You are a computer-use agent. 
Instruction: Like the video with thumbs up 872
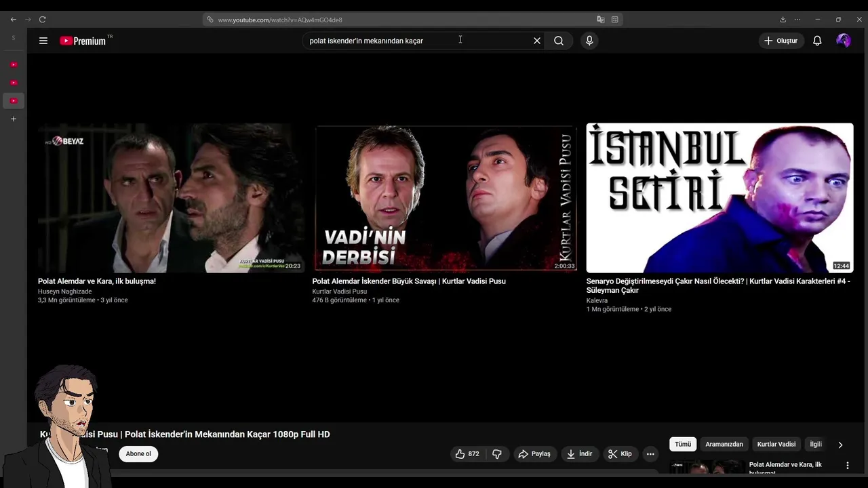[467, 454]
